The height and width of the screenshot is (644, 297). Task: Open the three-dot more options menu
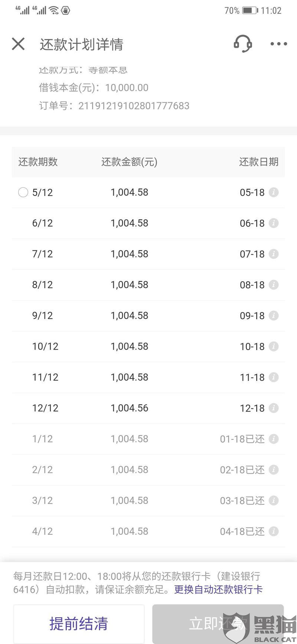278,44
